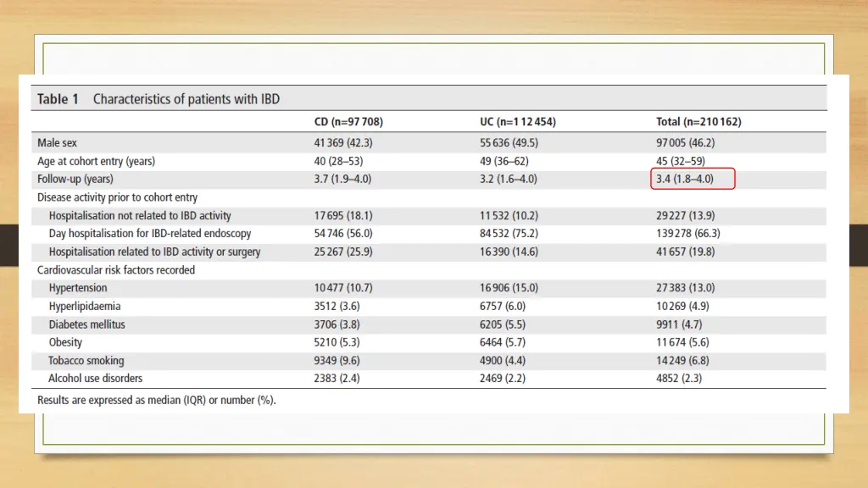Click cell '27 383 (13.0)'

[x=685, y=288]
